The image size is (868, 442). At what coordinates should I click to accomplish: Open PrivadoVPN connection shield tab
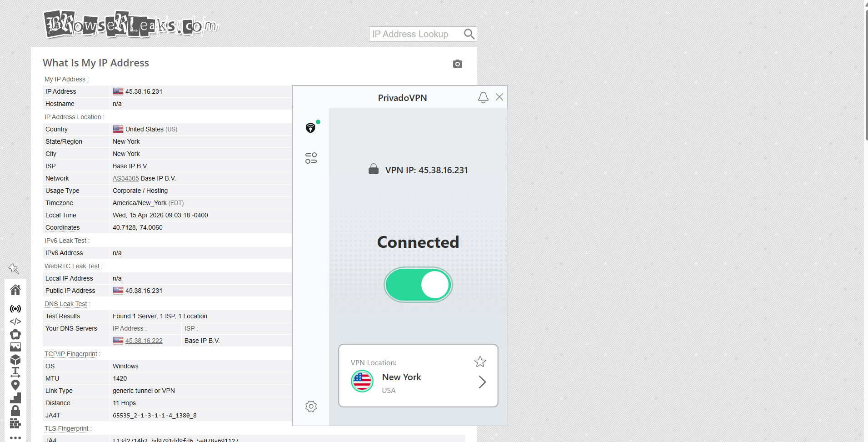(311, 127)
